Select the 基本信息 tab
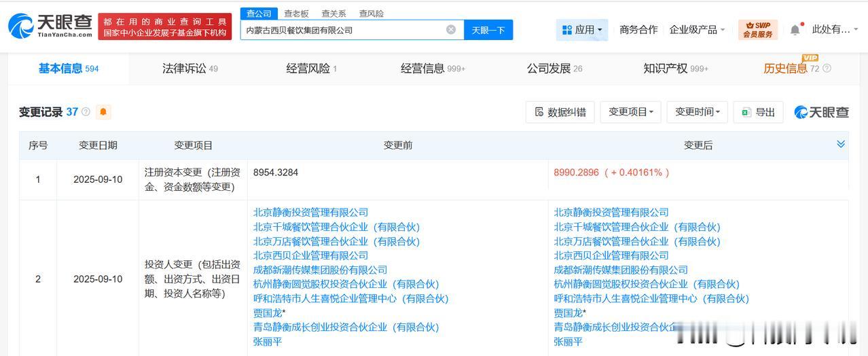This screenshot has height=356, width=868. [68, 69]
